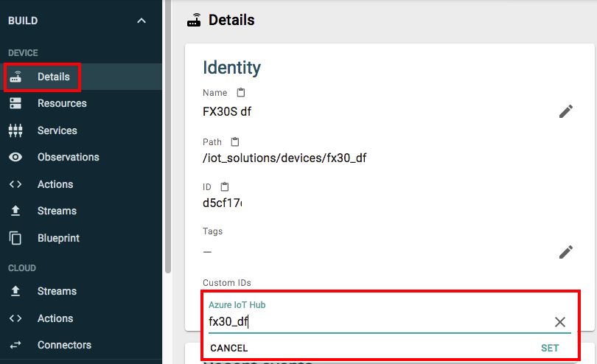Click the Device Actions code brackets icon

coord(15,184)
